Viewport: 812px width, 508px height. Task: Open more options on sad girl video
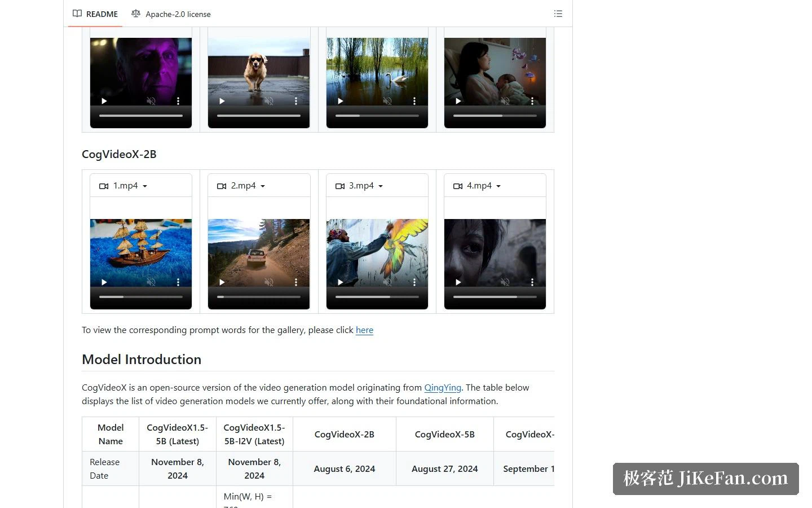coord(532,282)
